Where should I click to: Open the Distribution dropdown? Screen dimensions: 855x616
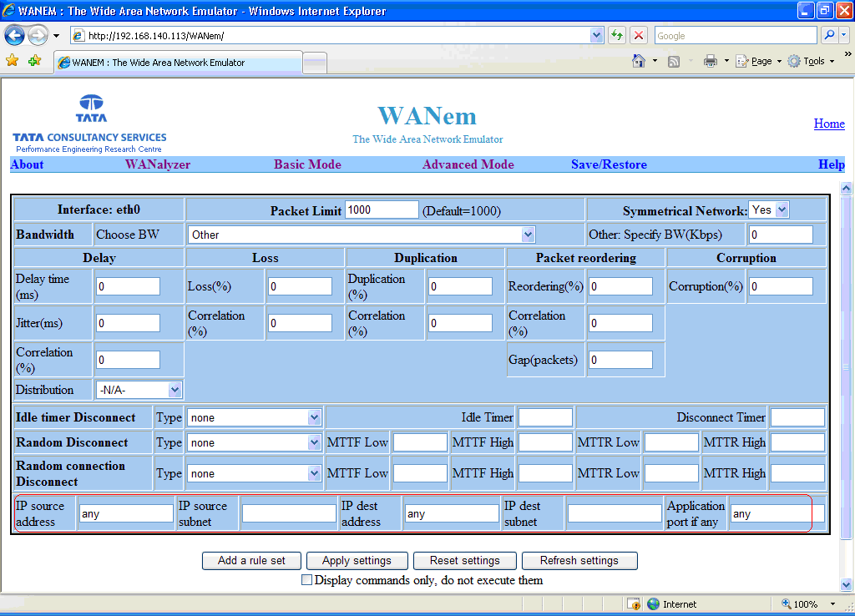pyautogui.click(x=139, y=390)
